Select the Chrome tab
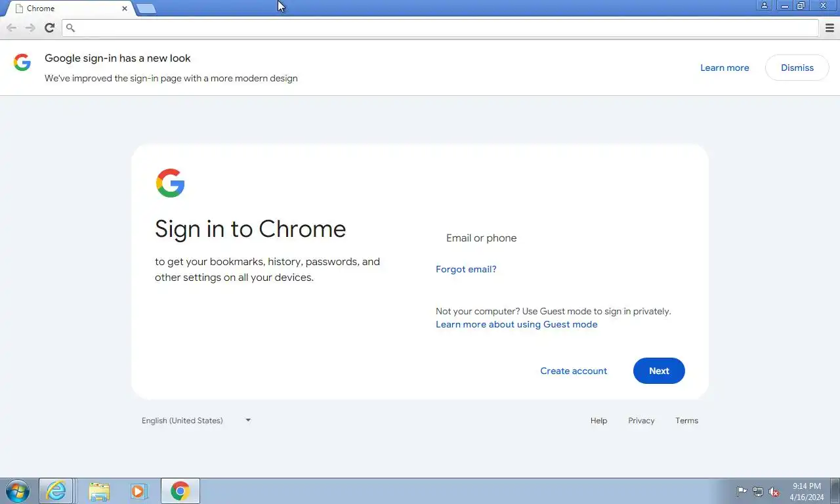Viewport: 840px width, 504px height. 69,9
